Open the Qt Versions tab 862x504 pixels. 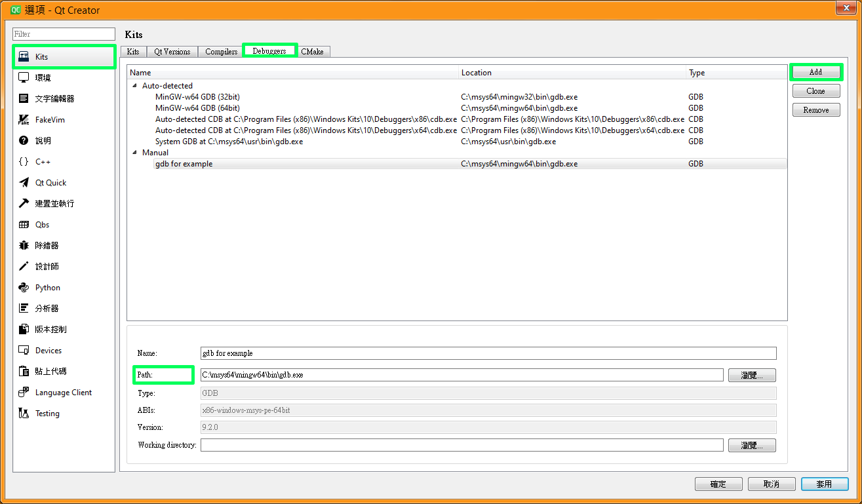point(172,52)
